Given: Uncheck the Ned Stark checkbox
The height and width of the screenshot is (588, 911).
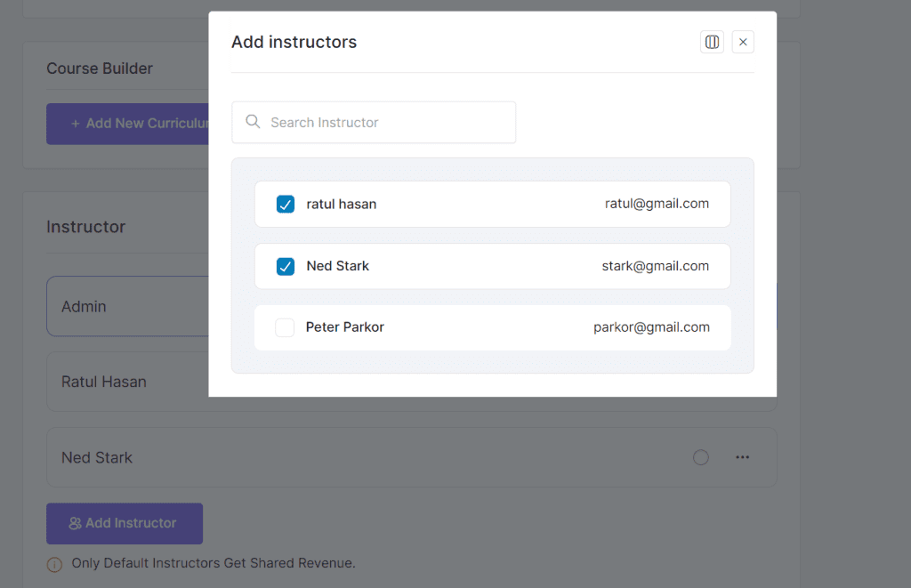Looking at the screenshot, I should pos(286,266).
